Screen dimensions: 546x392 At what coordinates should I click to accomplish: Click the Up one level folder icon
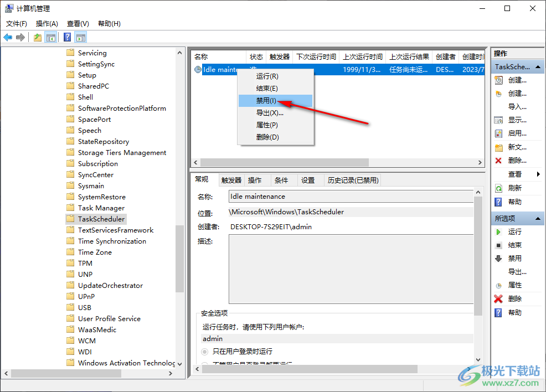tap(38, 37)
